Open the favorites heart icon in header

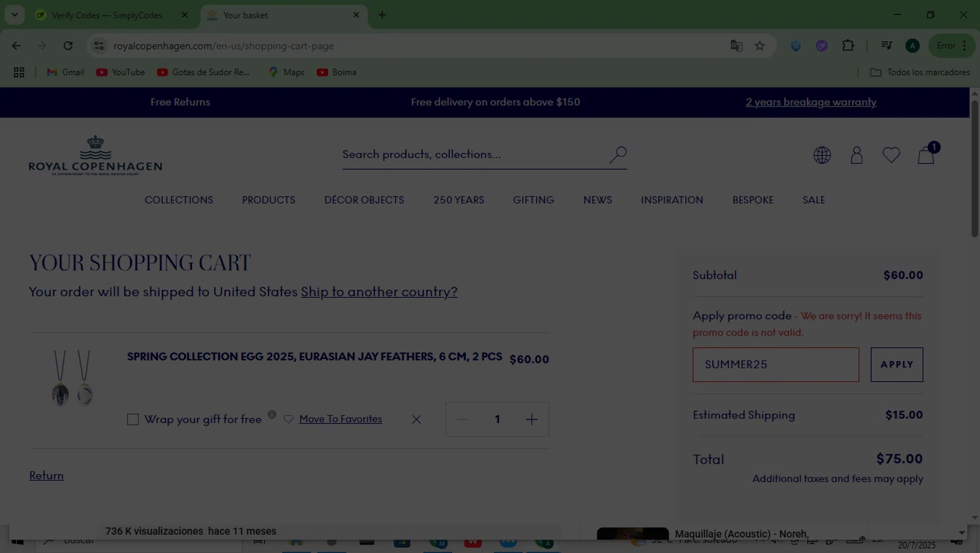[x=891, y=155]
